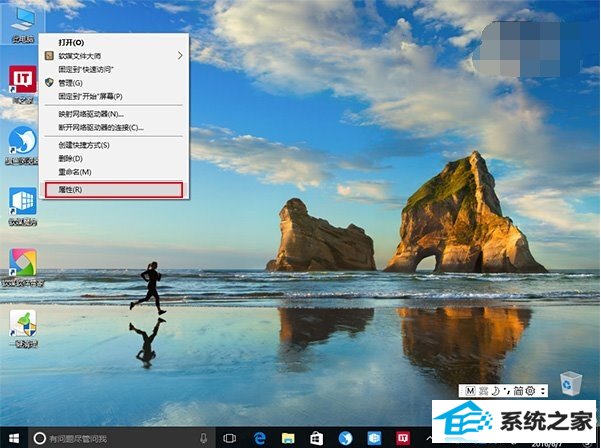Screen dimensions: 601x448
Task: Choose 固定到"开始"屏幕(P) menu entry
Action: pos(114,96)
